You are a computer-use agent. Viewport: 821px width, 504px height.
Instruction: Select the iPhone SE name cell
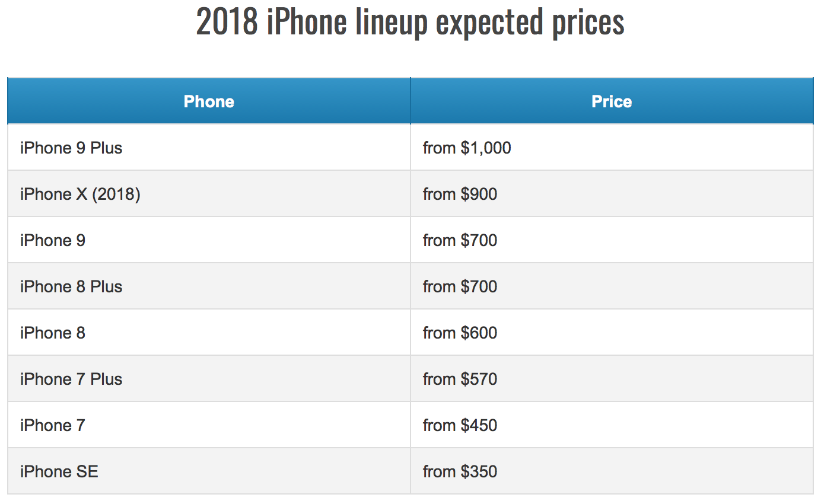(x=59, y=471)
